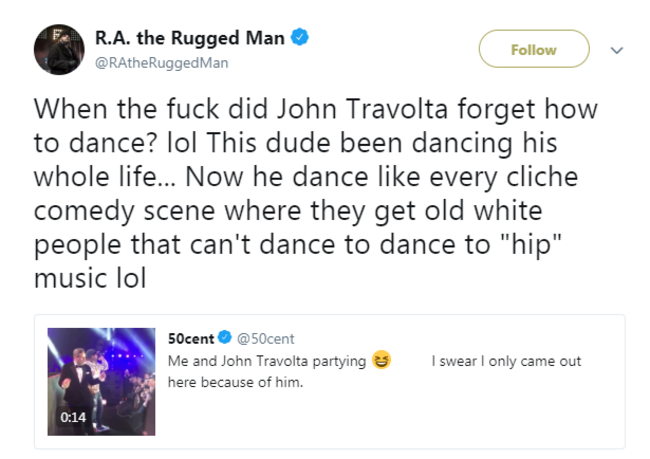Click the tweet's first line about John Travolta
Viewport: 650px width, 459px height.
[315, 109]
